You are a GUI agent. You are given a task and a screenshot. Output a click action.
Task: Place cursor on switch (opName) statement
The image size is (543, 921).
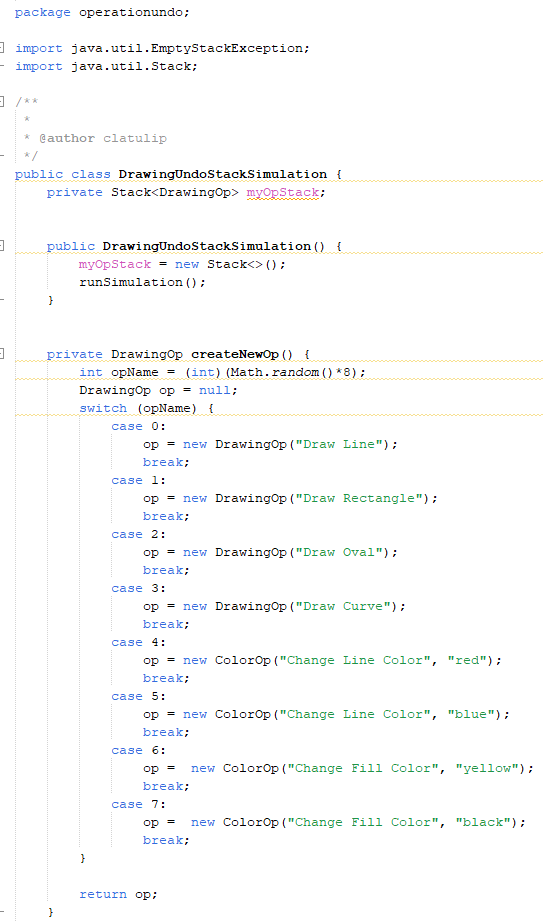(x=146, y=408)
